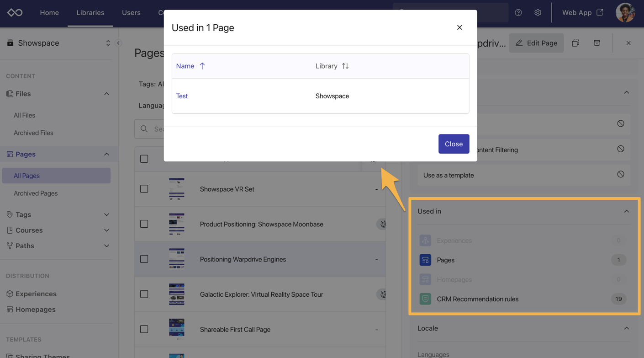Viewport: 644px width, 358px height.
Task: Click the Pages icon in Used in
Action: coord(425,260)
